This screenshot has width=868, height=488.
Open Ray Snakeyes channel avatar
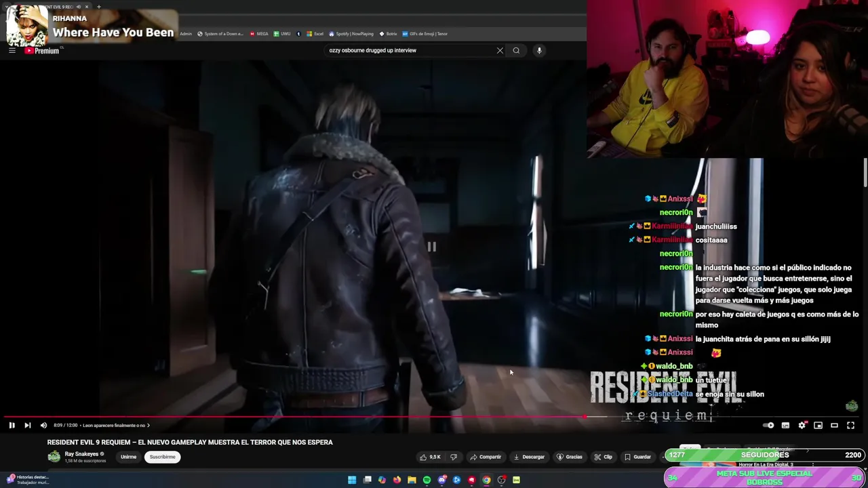[x=54, y=457]
